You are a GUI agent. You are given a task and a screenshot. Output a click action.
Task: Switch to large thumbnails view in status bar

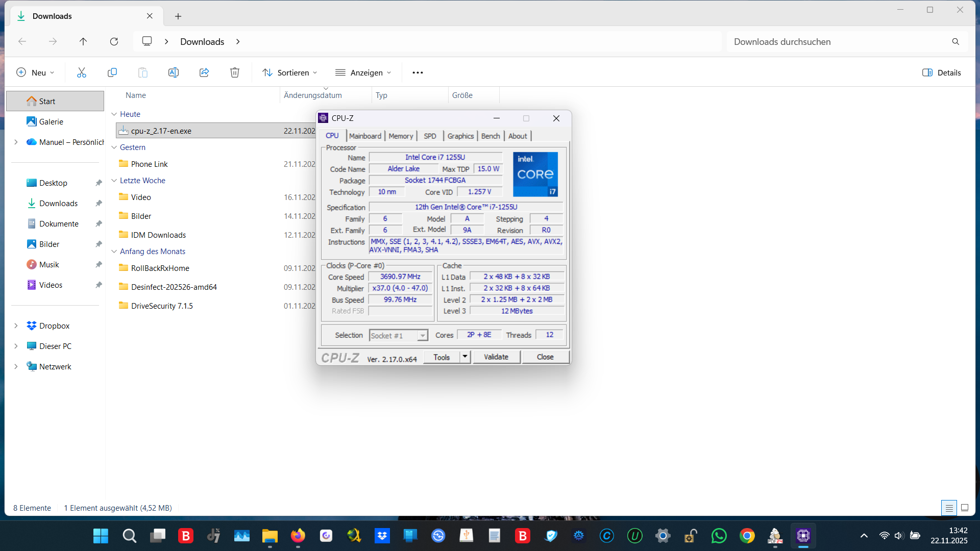965,508
